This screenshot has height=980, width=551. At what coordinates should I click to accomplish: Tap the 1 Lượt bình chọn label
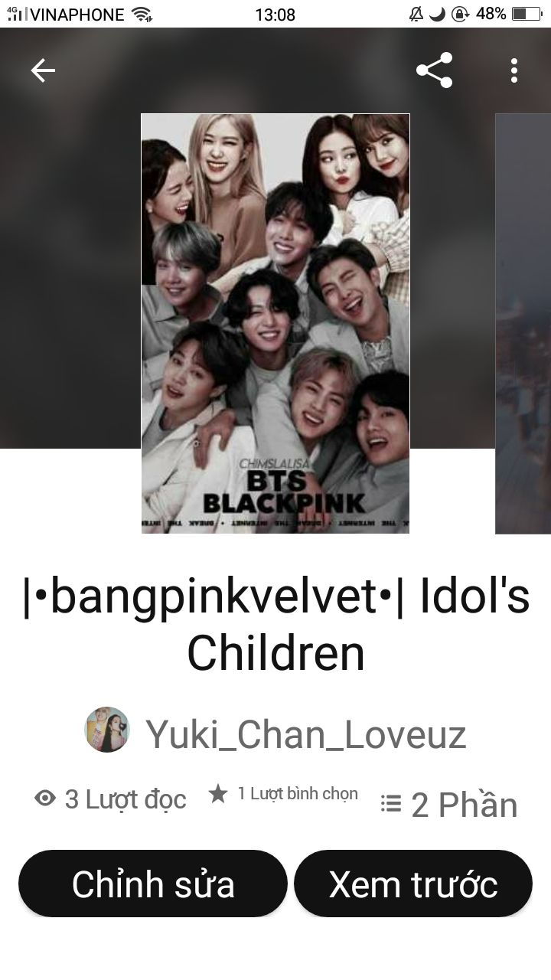pyautogui.click(x=298, y=794)
